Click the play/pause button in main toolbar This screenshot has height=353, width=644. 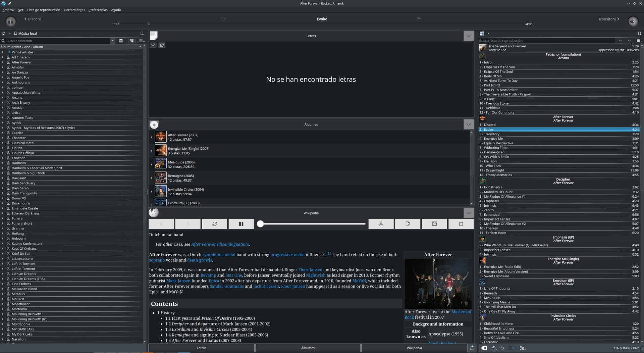(11, 21)
